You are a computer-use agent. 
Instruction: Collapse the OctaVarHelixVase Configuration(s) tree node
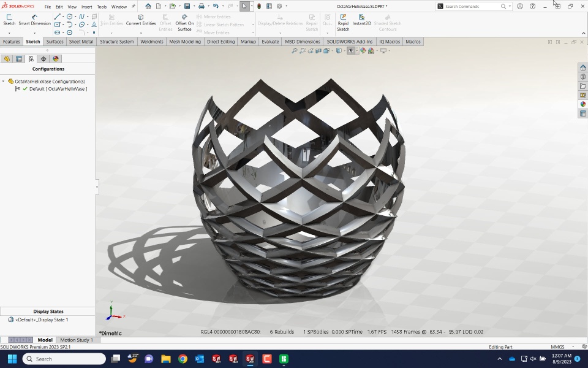point(4,81)
